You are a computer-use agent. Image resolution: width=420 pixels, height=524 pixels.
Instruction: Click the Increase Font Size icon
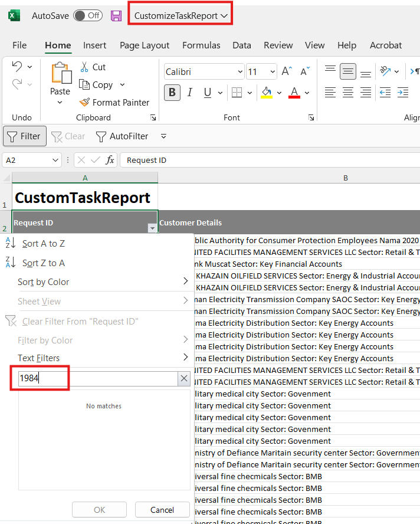(287, 71)
